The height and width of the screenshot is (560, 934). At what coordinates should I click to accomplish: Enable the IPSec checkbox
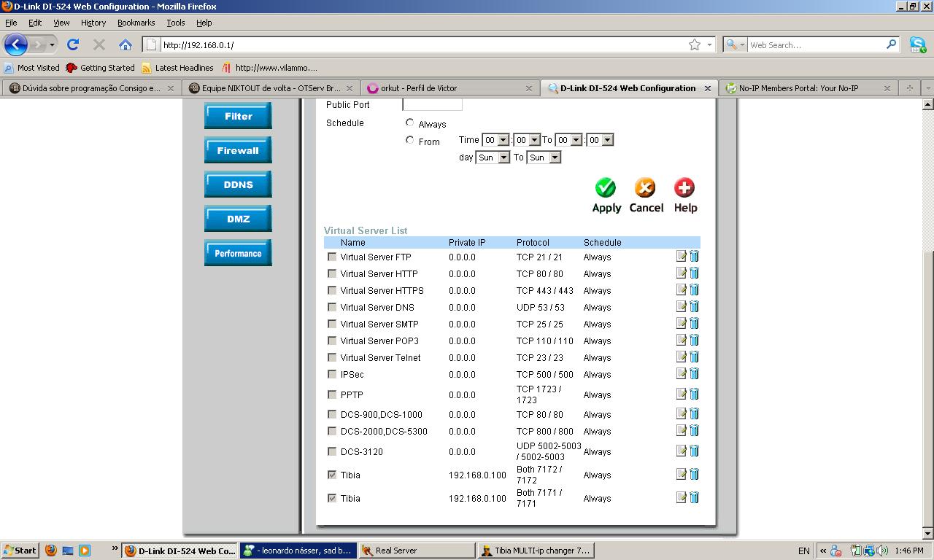332,374
